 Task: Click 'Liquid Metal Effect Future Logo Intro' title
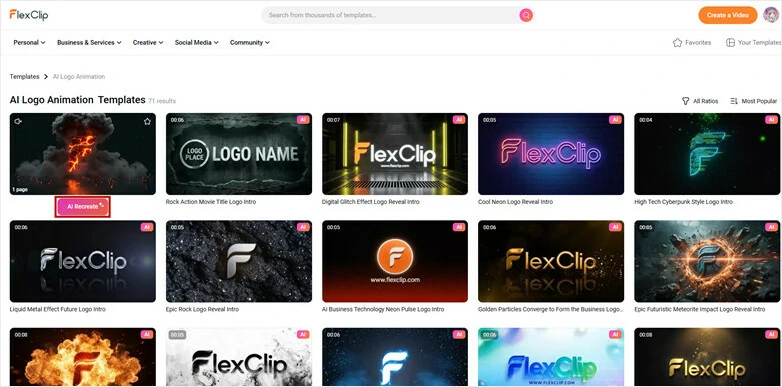click(58, 309)
